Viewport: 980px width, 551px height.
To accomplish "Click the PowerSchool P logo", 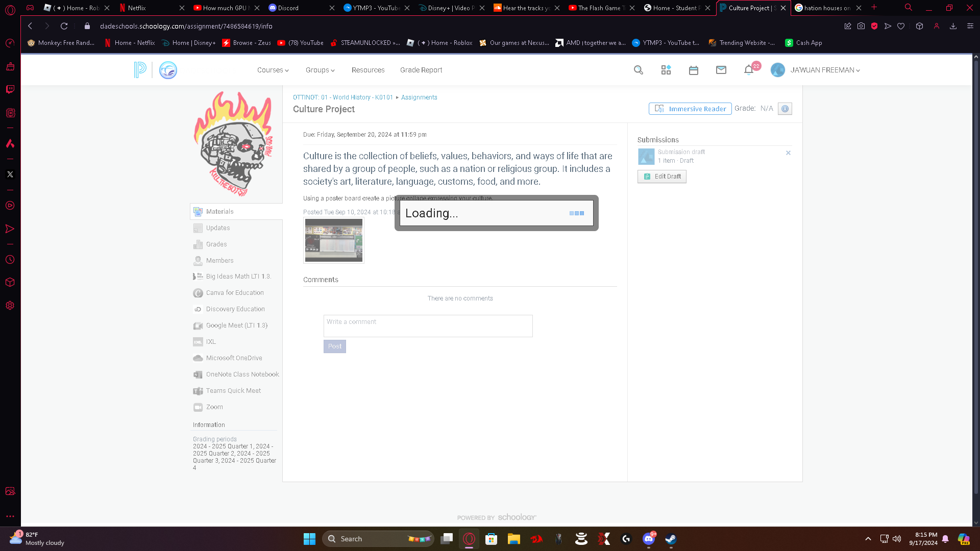I will (x=139, y=70).
